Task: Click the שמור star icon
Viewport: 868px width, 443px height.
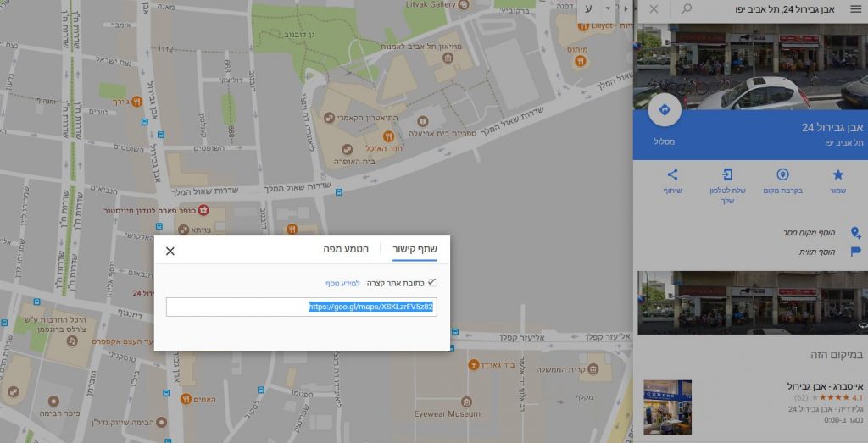Action: coord(838,174)
